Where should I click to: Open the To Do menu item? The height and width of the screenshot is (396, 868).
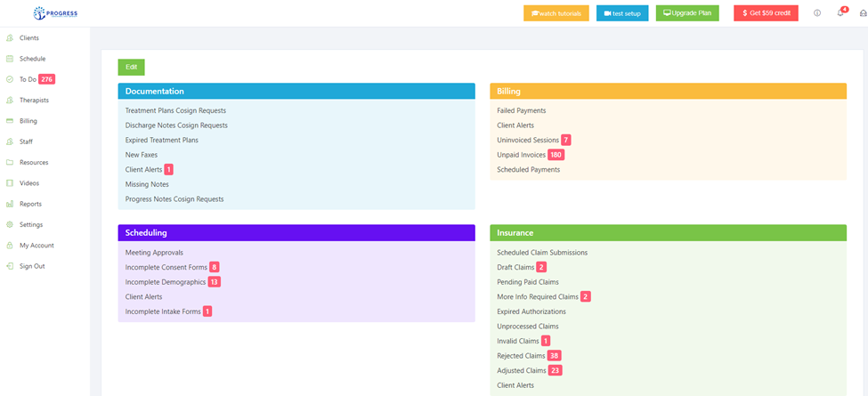click(x=28, y=79)
